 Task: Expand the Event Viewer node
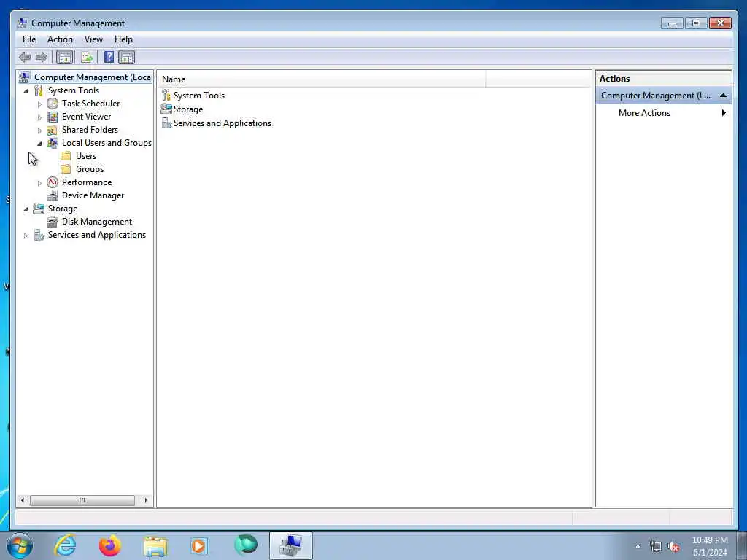pos(39,117)
